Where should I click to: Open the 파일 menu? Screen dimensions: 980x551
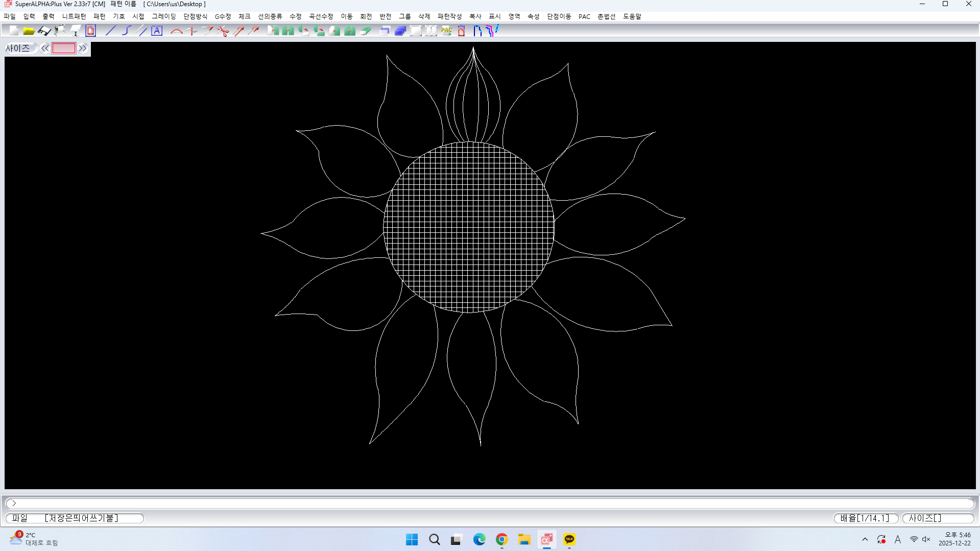10,16
